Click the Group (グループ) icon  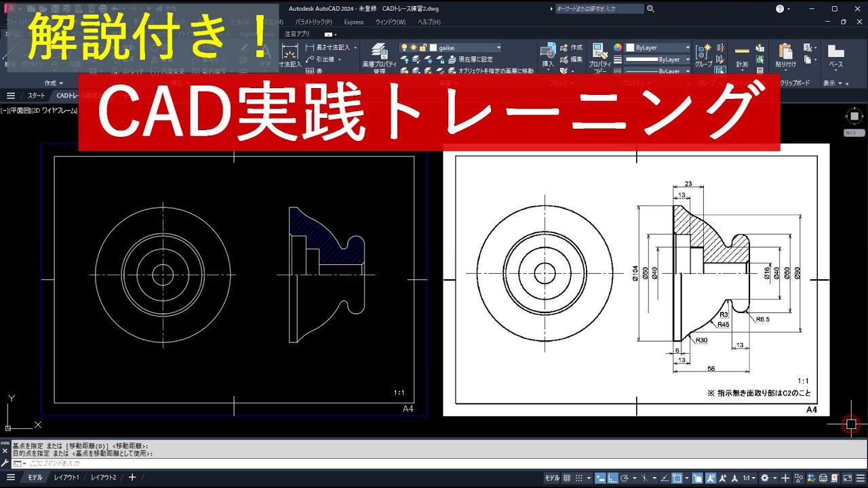tap(703, 54)
